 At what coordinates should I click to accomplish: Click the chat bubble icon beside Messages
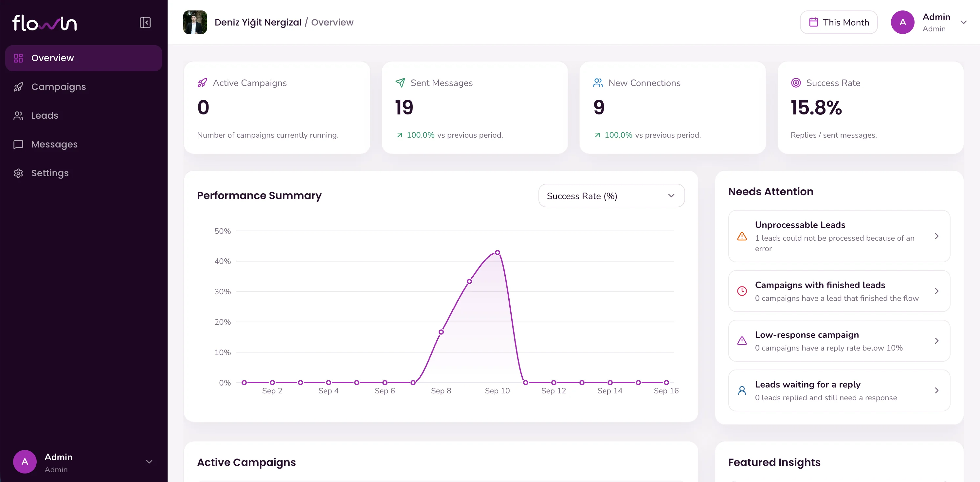[18, 145]
